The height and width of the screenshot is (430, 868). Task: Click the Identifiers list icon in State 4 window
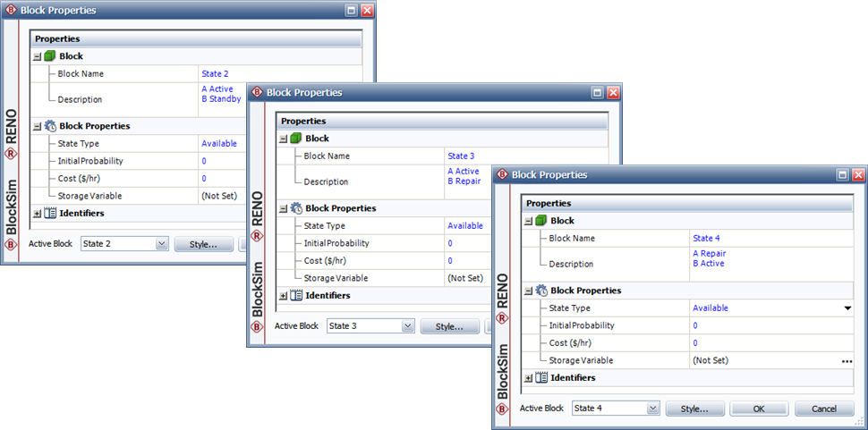point(540,378)
